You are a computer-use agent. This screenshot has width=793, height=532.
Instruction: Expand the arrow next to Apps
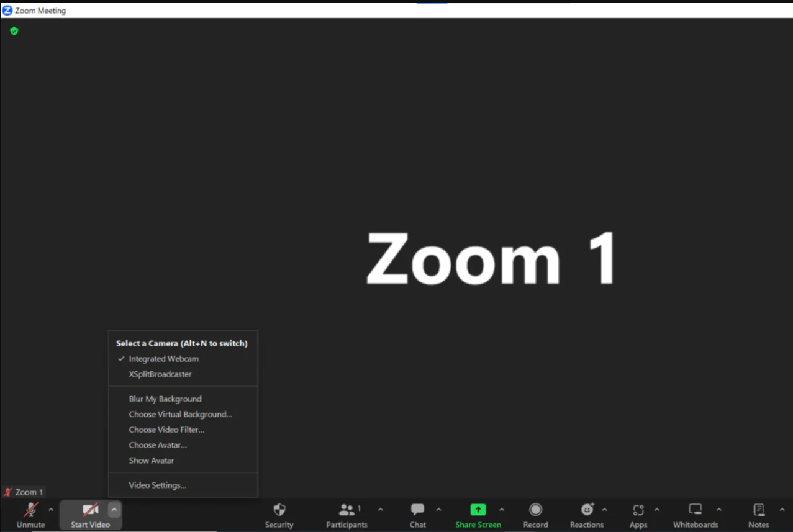pos(657,510)
